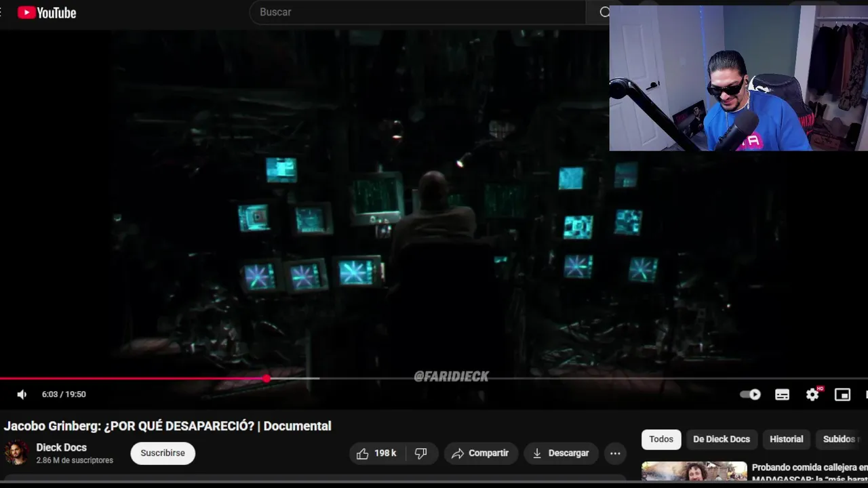Select the Todos filter chip
The height and width of the screenshot is (488, 868).
click(661, 439)
